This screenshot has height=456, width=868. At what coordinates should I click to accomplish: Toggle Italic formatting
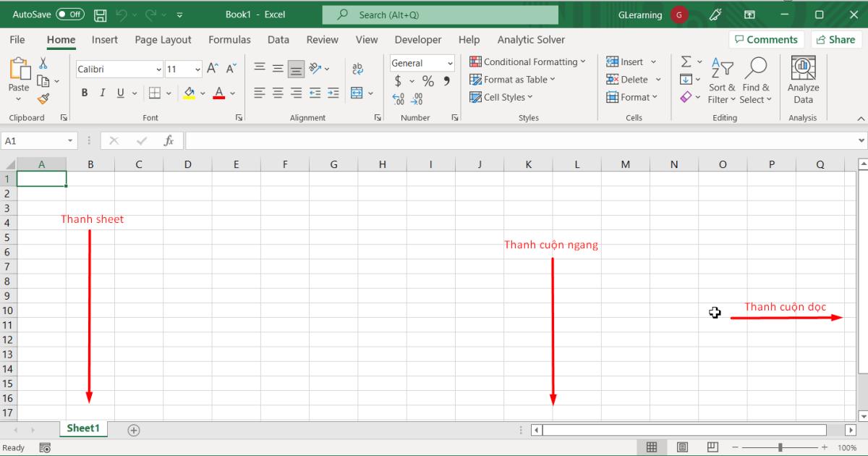tap(102, 93)
